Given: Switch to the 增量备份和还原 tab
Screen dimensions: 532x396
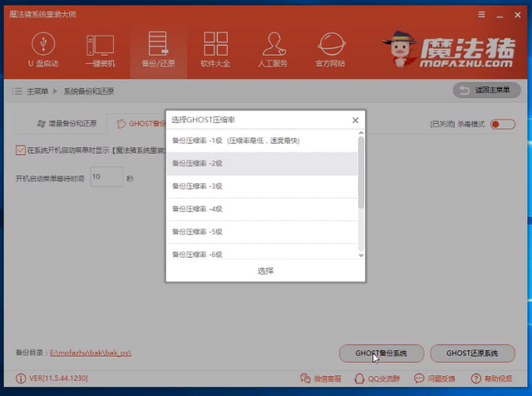Looking at the screenshot, I should 66,124.
